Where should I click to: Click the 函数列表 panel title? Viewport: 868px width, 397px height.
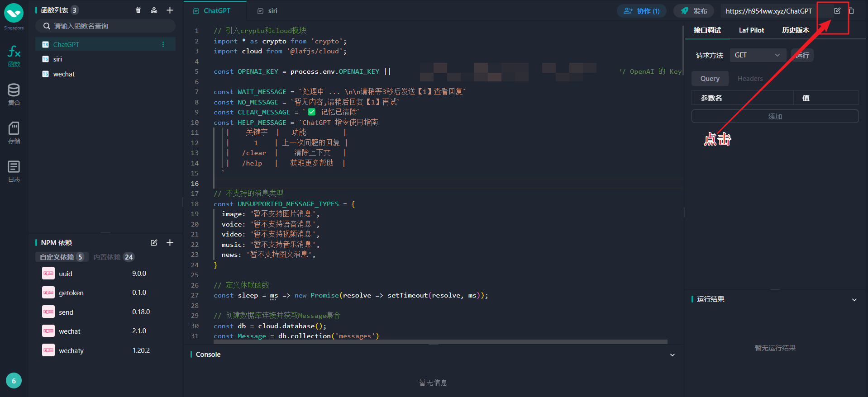pos(55,10)
